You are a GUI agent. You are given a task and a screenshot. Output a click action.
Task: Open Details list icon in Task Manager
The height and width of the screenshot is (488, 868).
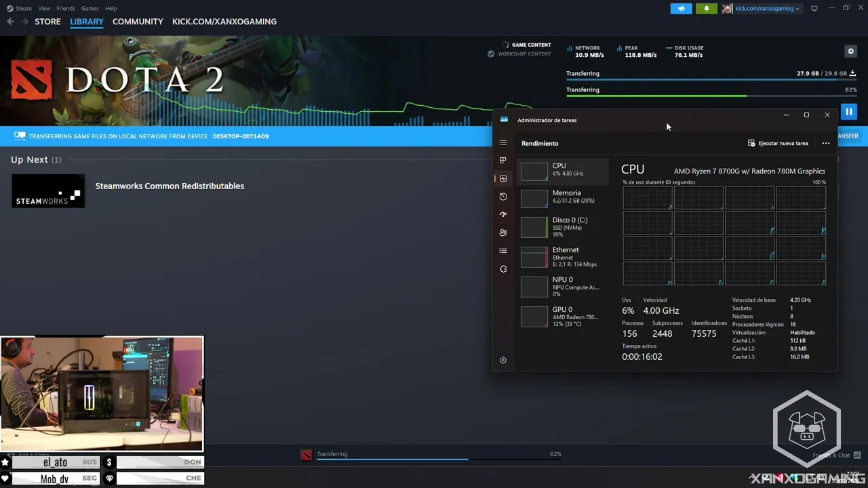503,251
